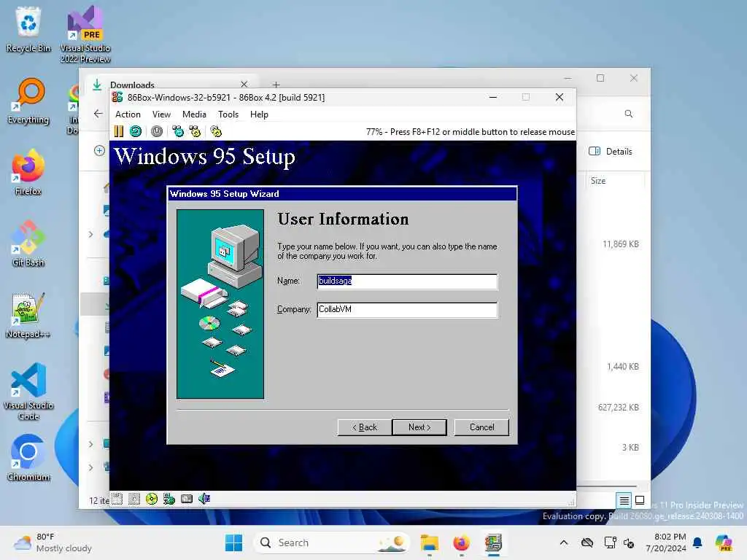Click the Company input field
The width and height of the screenshot is (747, 560).
tap(407, 310)
